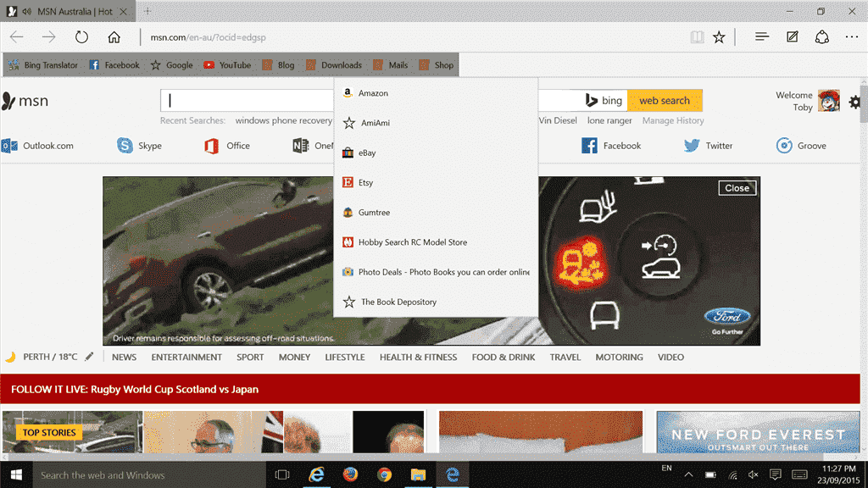Open a new tab with plus
The image size is (868, 488).
tap(147, 11)
